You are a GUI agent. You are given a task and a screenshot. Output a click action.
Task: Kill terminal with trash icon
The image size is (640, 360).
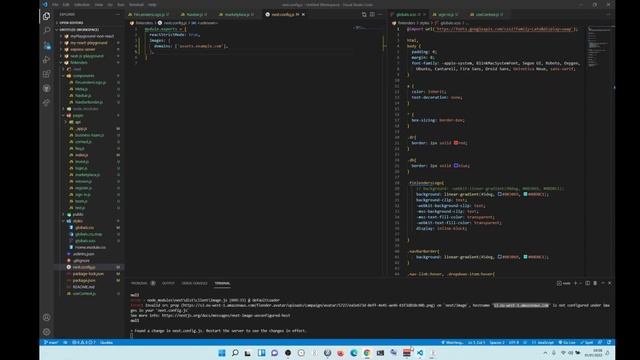[595, 283]
